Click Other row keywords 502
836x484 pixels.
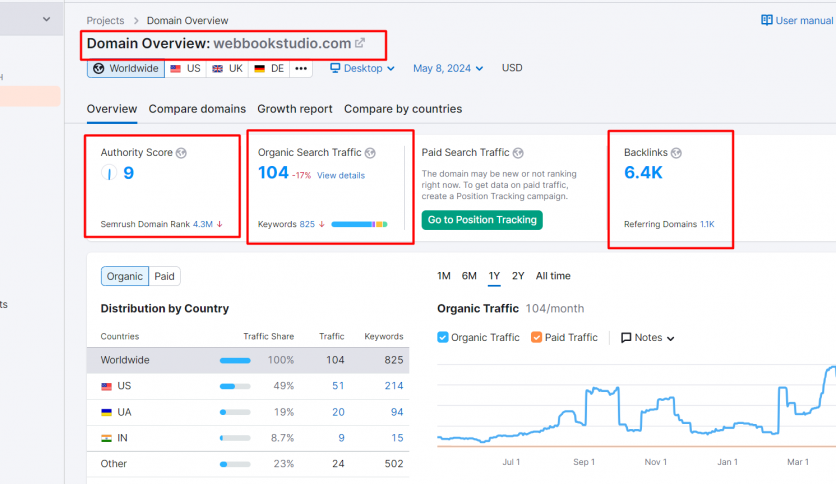pyautogui.click(x=394, y=464)
